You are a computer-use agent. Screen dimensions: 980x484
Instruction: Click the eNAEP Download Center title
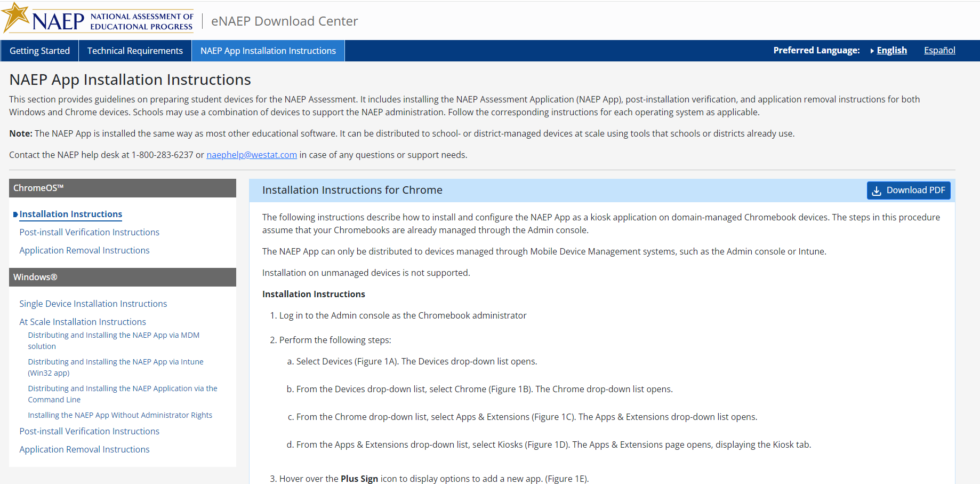tap(285, 21)
